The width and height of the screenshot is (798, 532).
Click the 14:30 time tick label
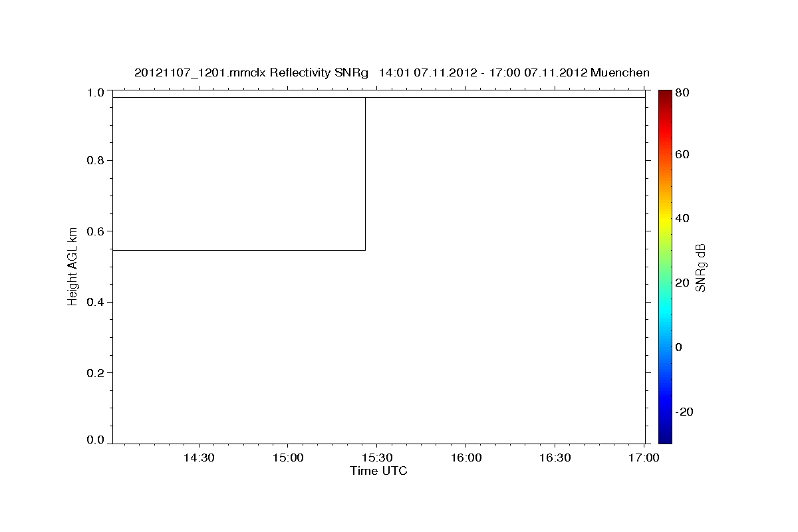pyautogui.click(x=198, y=458)
